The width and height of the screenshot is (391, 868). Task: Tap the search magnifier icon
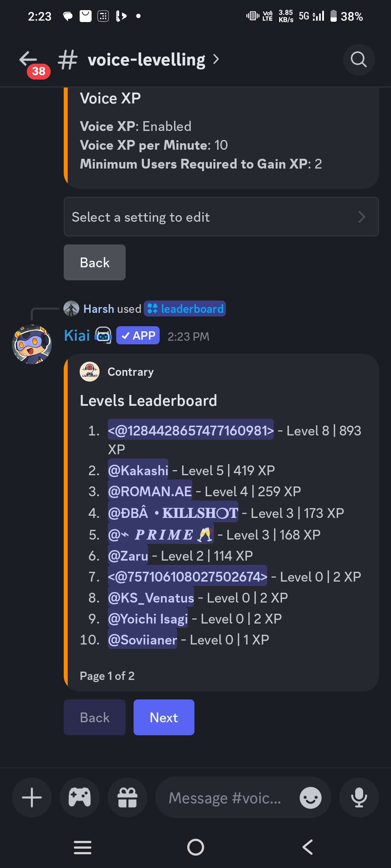359,60
